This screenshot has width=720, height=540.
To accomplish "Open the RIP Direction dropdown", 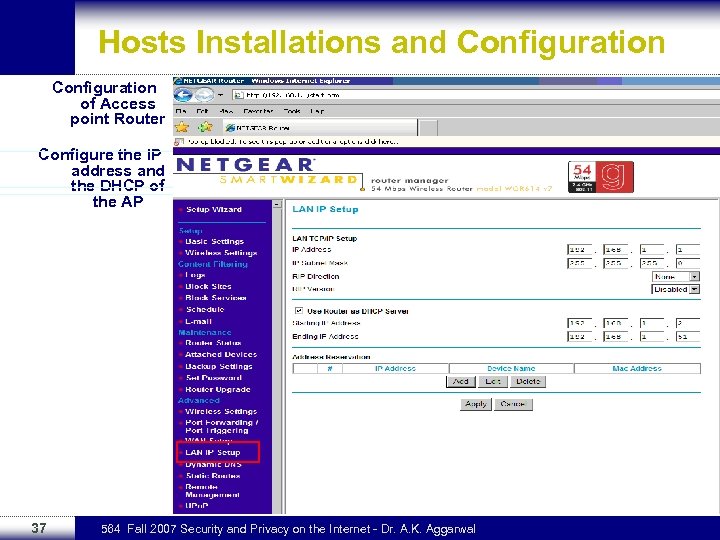I will [x=675, y=276].
